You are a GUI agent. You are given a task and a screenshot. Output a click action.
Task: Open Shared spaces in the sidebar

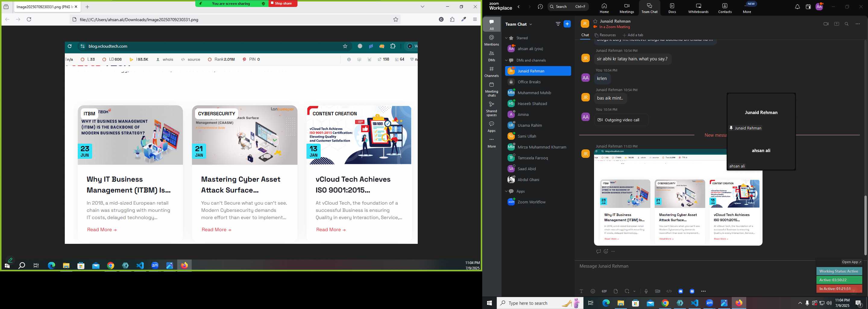492,109
